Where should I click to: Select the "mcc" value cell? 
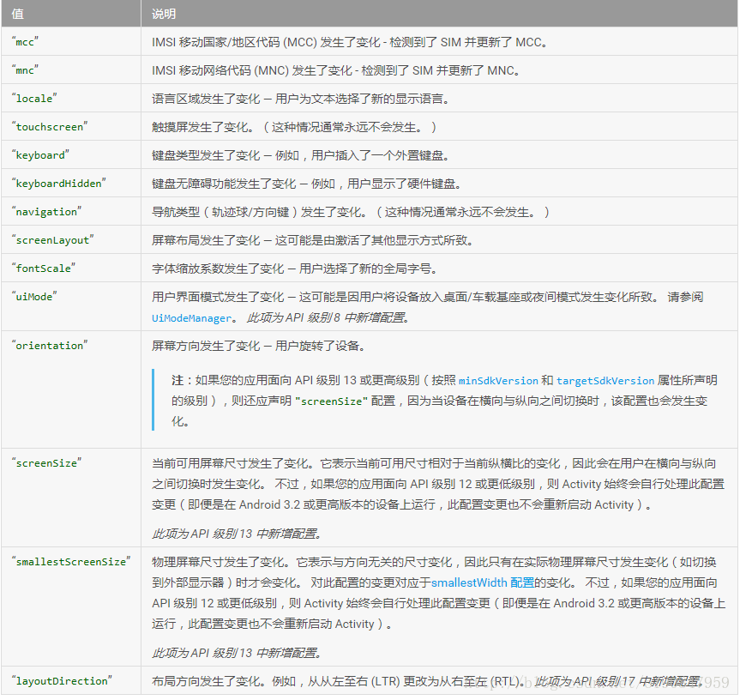click(x=26, y=42)
